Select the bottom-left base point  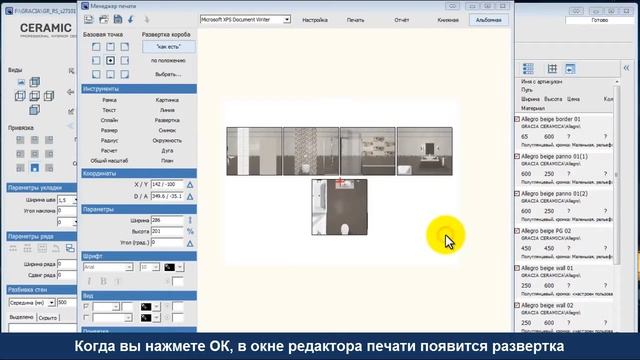click(96, 74)
